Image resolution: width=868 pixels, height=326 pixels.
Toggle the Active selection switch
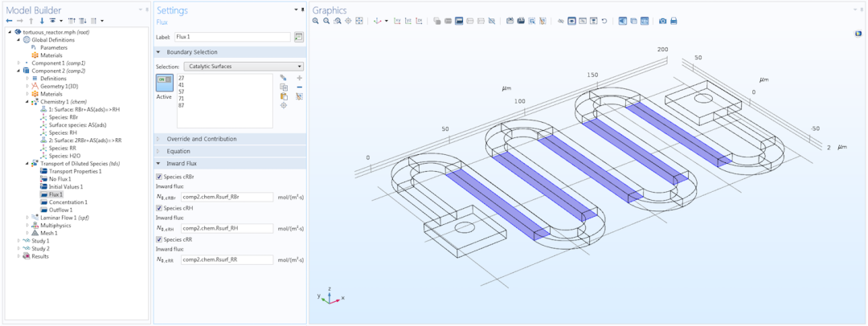165,83
